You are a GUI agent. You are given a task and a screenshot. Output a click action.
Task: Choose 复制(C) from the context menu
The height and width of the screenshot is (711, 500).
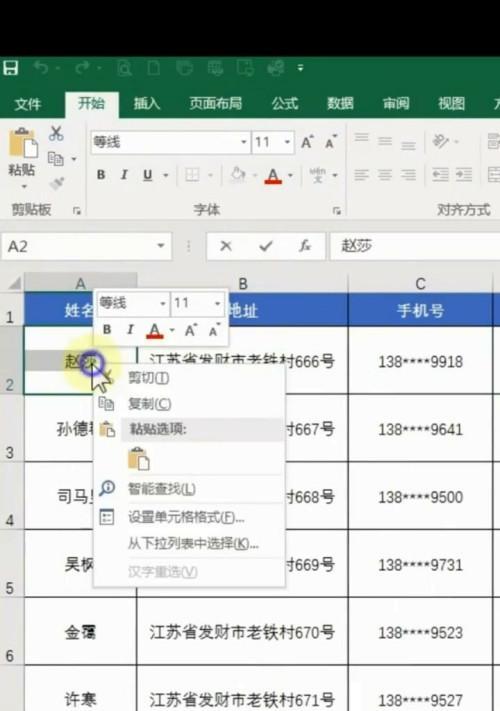(150, 404)
